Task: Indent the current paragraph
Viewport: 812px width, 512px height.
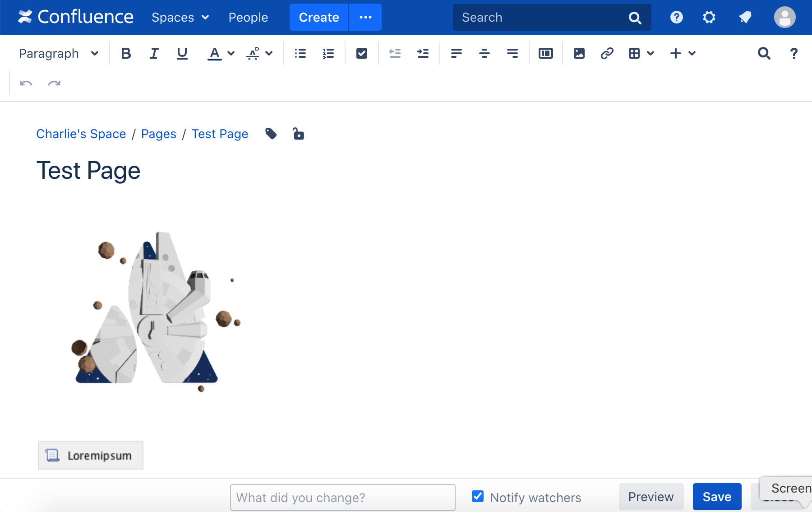Action: pyautogui.click(x=423, y=53)
